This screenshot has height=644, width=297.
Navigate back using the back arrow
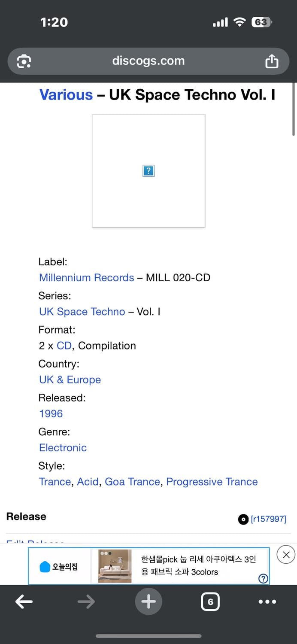point(24,601)
